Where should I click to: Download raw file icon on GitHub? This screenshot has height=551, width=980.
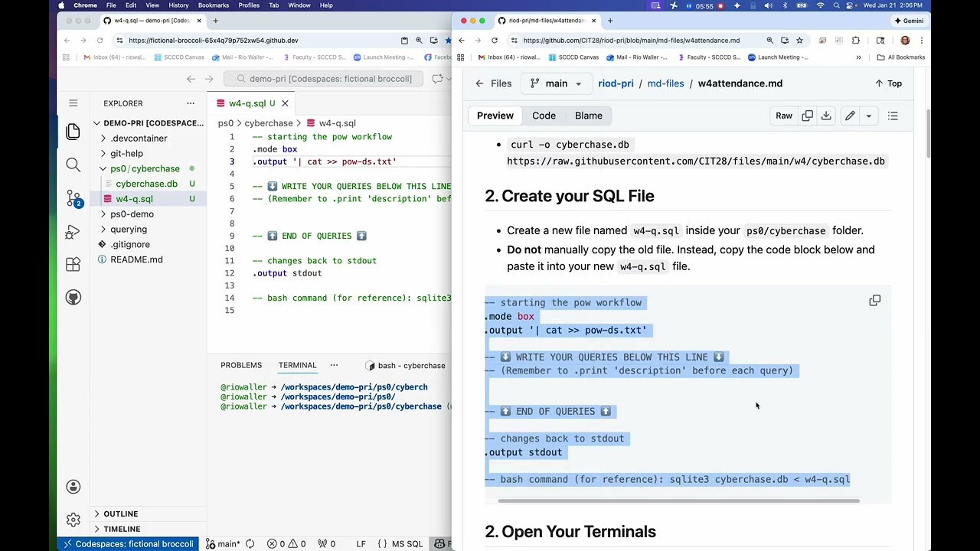click(x=826, y=116)
